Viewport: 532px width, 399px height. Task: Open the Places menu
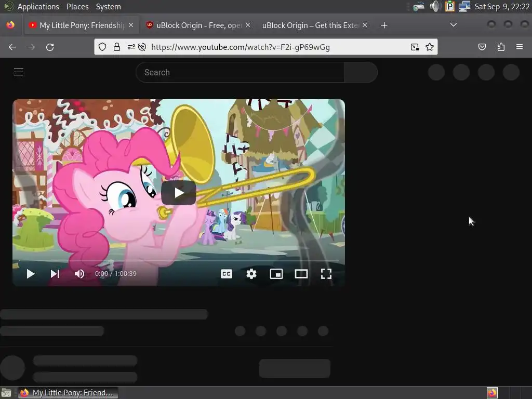click(77, 6)
